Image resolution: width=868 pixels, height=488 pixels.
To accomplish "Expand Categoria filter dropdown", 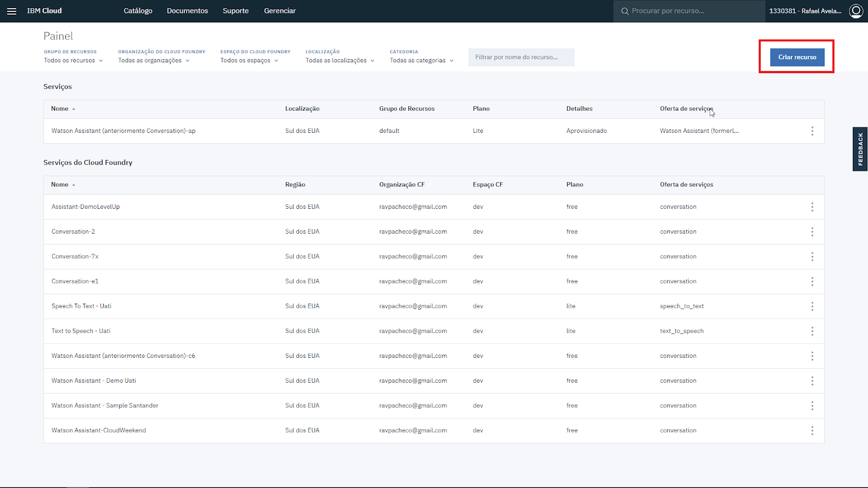I will pos(422,60).
